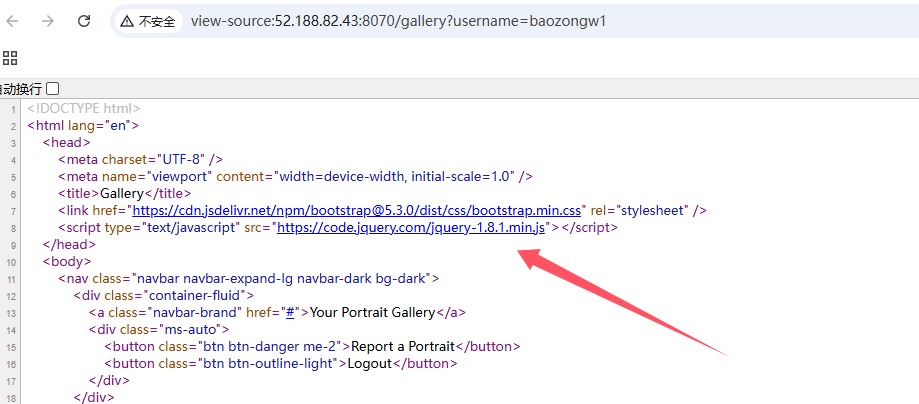This screenshot has width=919, height=404.
Task: Click the "#" href link of navbar-brand
Action: point(288,312)
